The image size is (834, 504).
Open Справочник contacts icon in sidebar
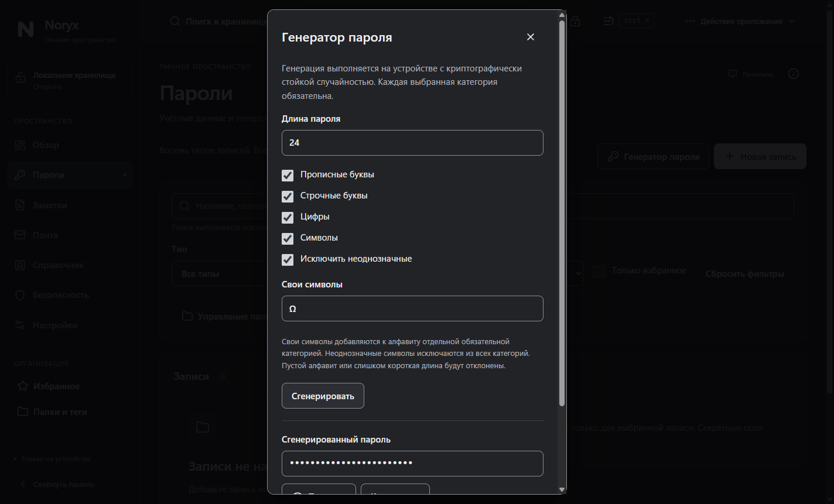tap(20, 265)
